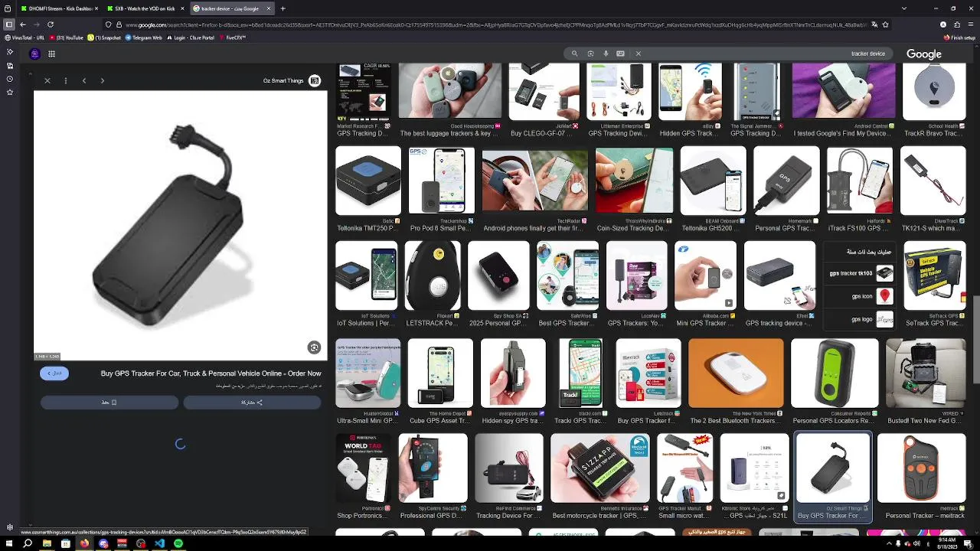
Task: Open Spotify from the taskbar
Action: pyautogui.click(x=178, y=543)
